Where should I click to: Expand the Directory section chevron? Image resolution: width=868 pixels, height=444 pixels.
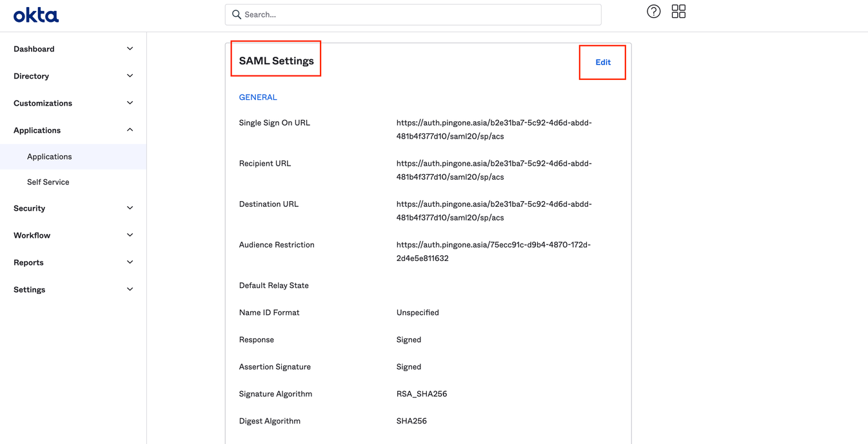tap(130, 76)
